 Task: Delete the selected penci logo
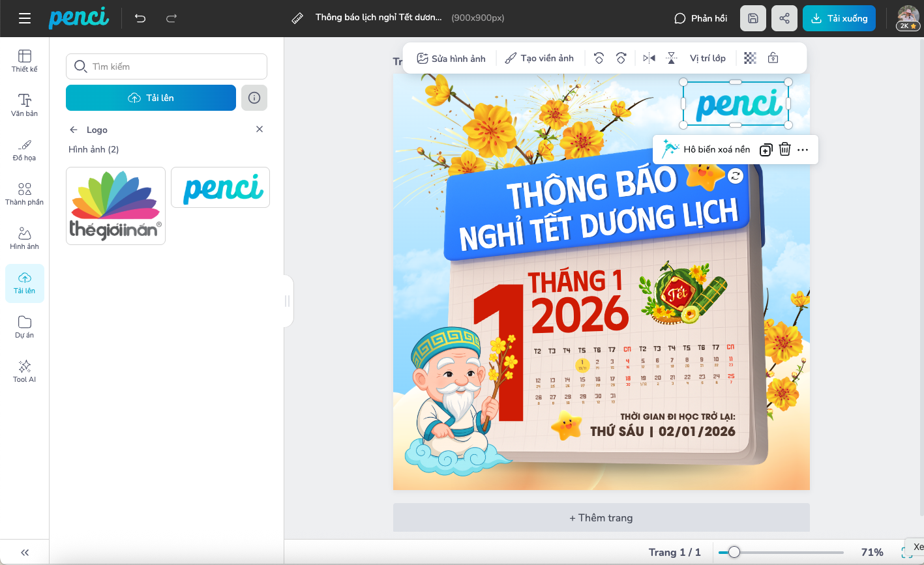click(785, 150)
